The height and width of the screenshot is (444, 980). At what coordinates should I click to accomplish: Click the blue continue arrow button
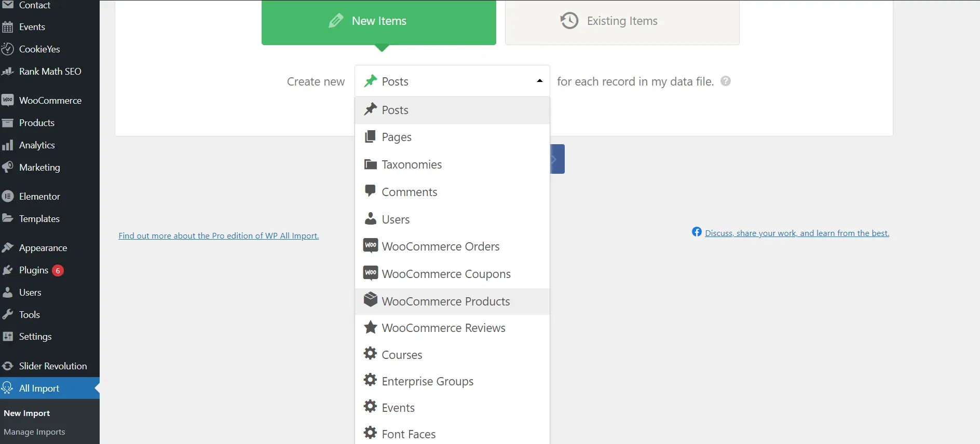pos(557,159)
